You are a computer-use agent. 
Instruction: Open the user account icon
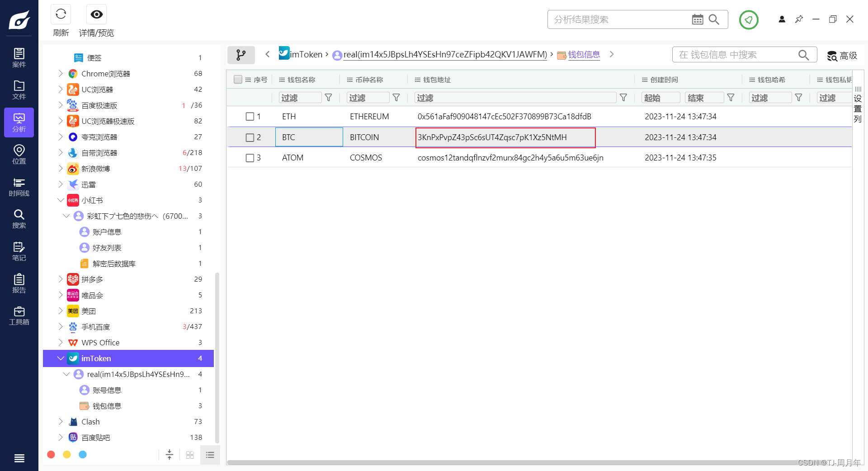pyautogui.click(x=782, y=19)
